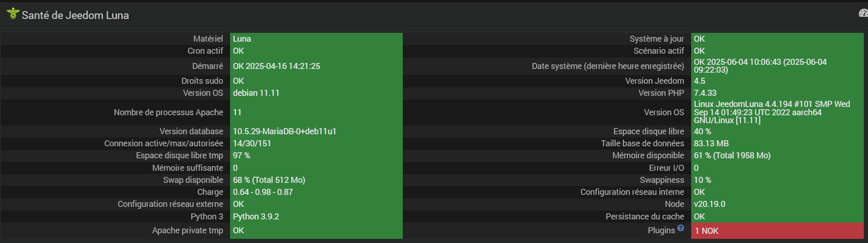Select the 'debian 11.11' OS version cell
The width and height of the screenshot is (868, 243).
coord(256,93)
